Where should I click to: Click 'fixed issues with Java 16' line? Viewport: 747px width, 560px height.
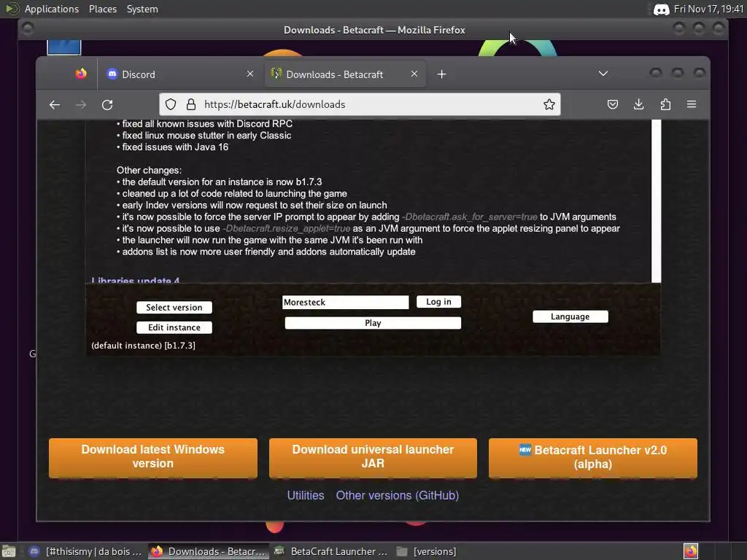coord(172,147)
